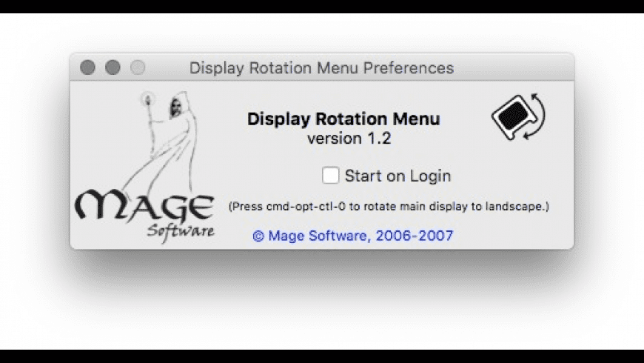Minimize the preferences window

click(113, 67)
